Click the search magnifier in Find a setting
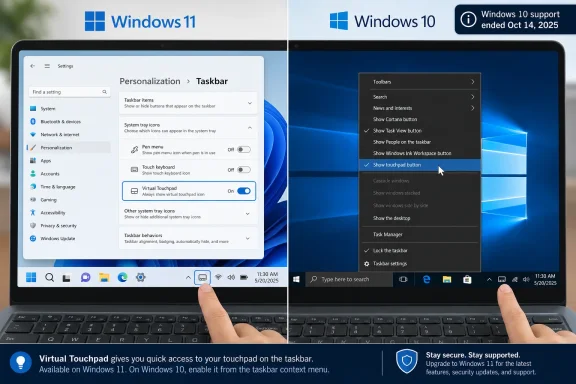Image resolution: width=576 pixels, height=384 pixels. point(105,92)
